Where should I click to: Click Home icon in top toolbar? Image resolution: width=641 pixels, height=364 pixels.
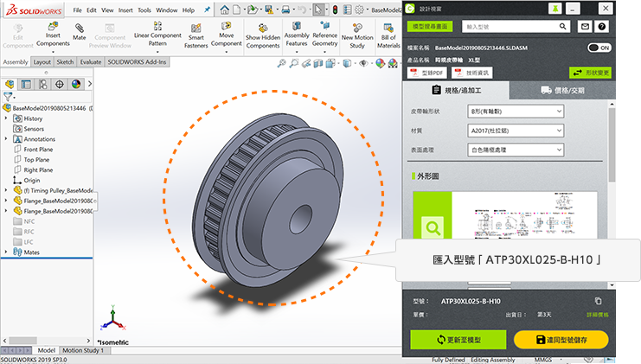(x=224, y=10)
